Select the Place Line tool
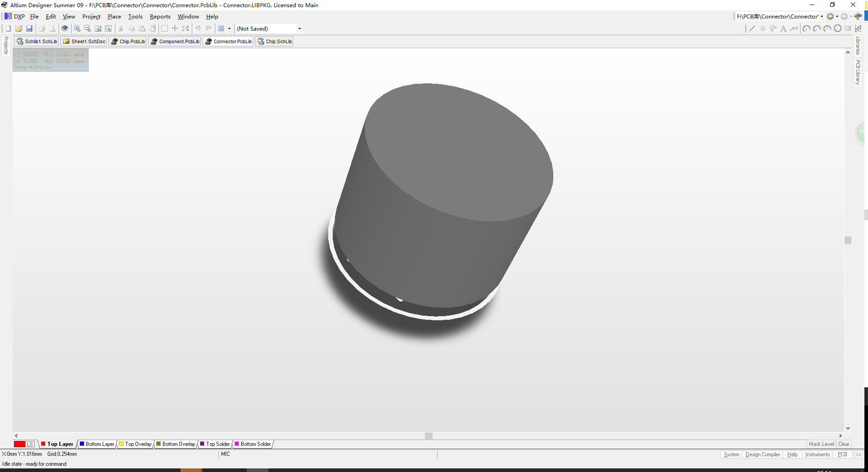 coord(752,28)
